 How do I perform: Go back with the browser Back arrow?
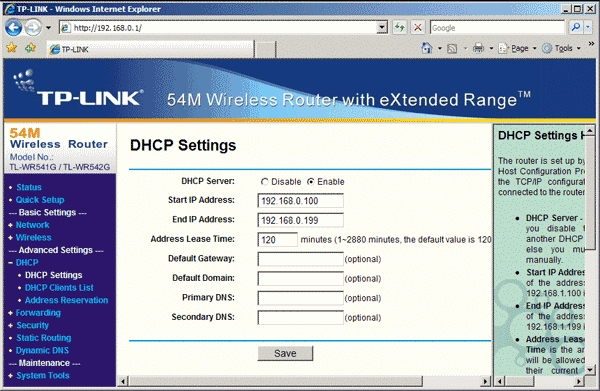coord(14,28)
